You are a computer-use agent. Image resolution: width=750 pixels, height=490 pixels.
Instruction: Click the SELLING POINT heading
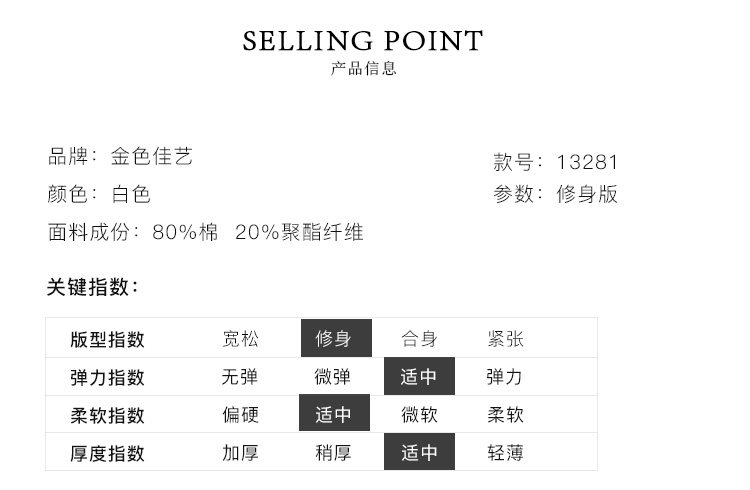coord(363,41)
